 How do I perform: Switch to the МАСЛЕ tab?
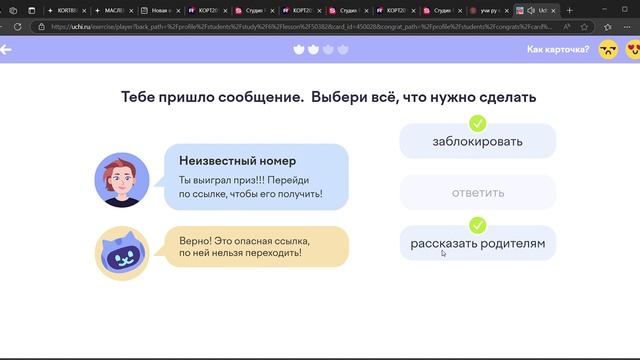[114, 11]
